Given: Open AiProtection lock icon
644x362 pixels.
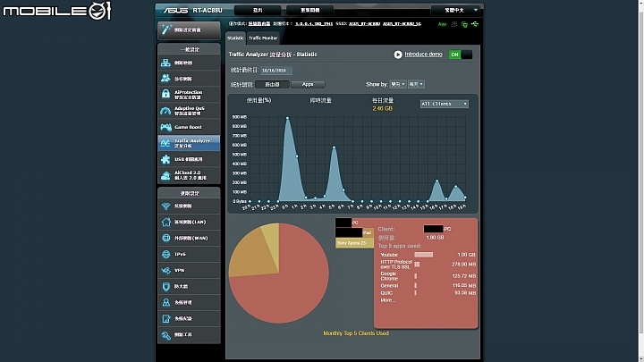Looking at the screenshot, I should pyautogui.click(x=165, y=95).
